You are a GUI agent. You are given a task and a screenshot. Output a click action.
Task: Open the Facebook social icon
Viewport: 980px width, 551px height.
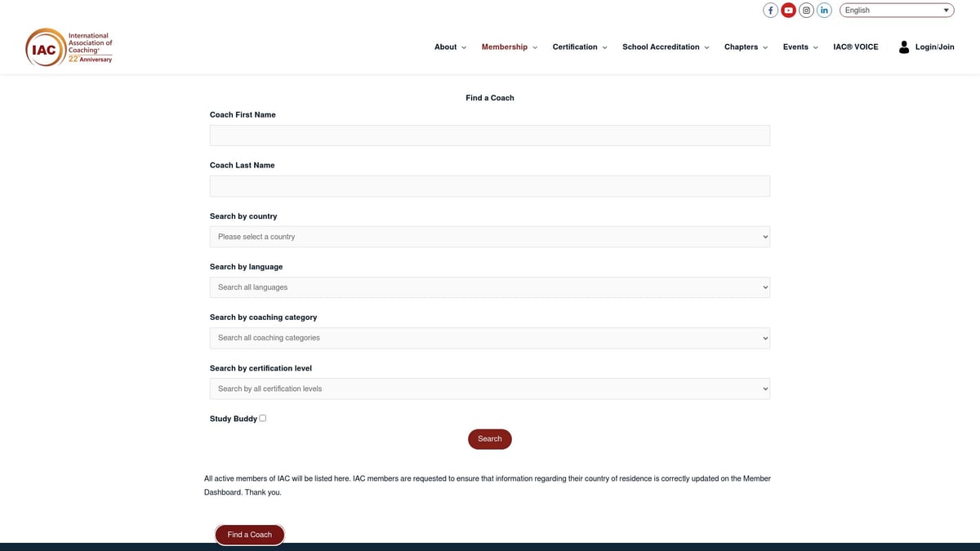pos(770,11)
